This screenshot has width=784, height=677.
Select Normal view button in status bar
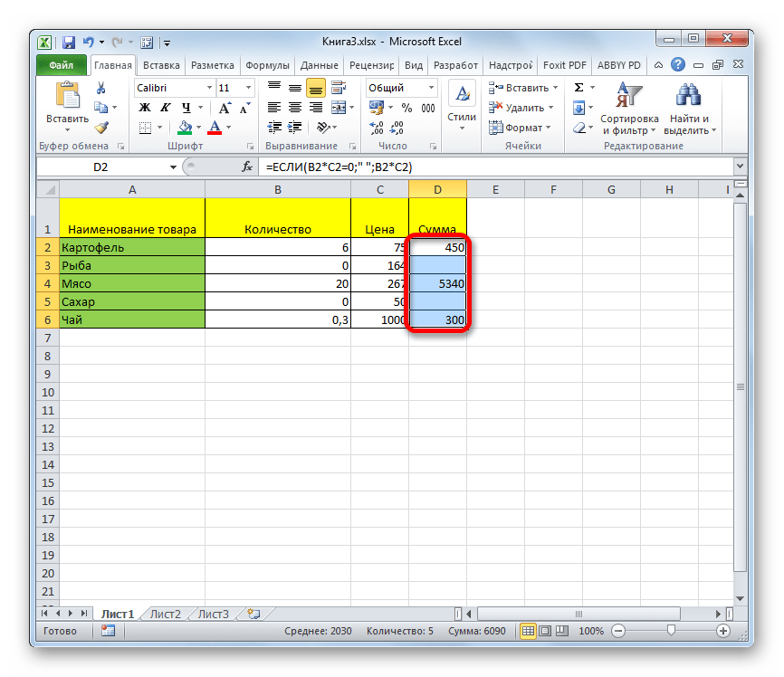(x=528, y=631)
